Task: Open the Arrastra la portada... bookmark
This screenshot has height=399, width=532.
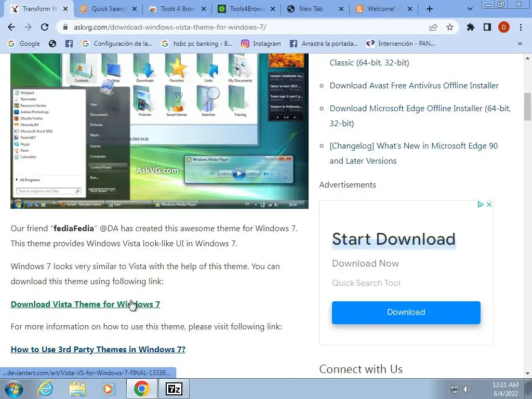Action: pyautogui.click(x=324, y=44)
